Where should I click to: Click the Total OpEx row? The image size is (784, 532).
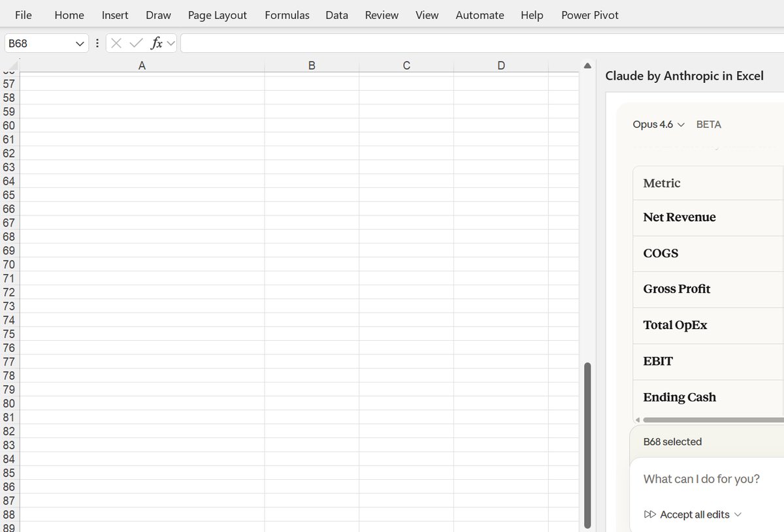[708, 325]
